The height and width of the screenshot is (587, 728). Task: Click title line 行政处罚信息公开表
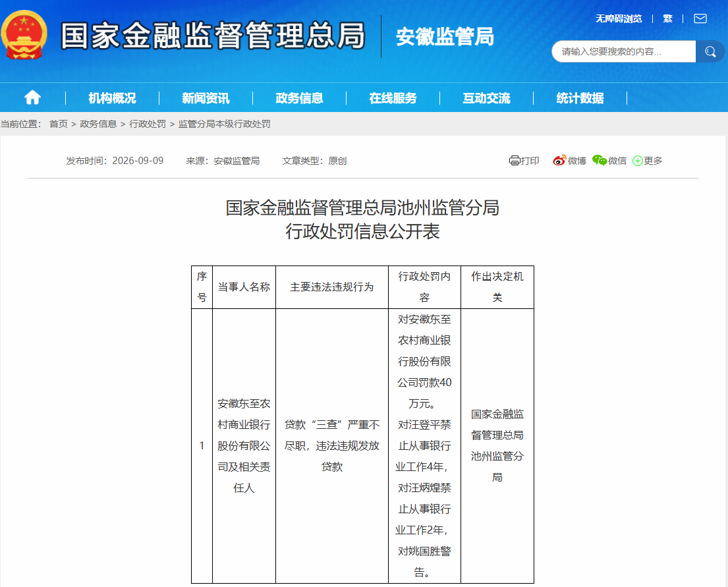[362, 231]
